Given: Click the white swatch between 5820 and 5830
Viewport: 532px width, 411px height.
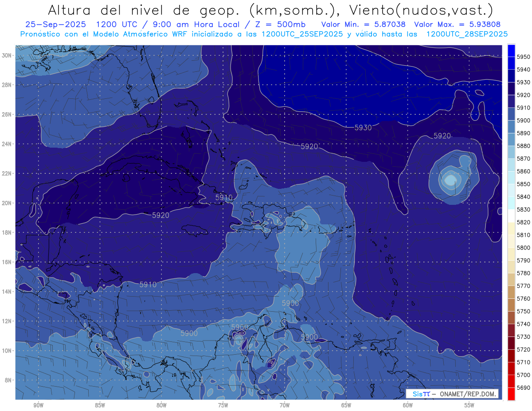Looking at the screenshot, I should tap(511, 216).
